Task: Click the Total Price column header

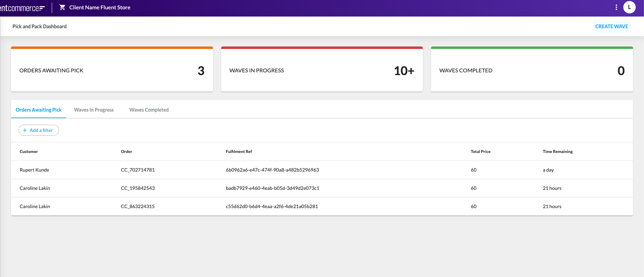Action: coord(480,152)
